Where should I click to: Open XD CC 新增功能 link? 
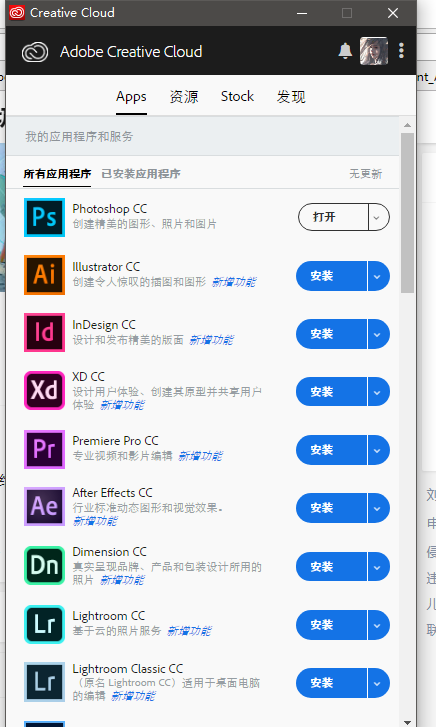click(122, 405)
